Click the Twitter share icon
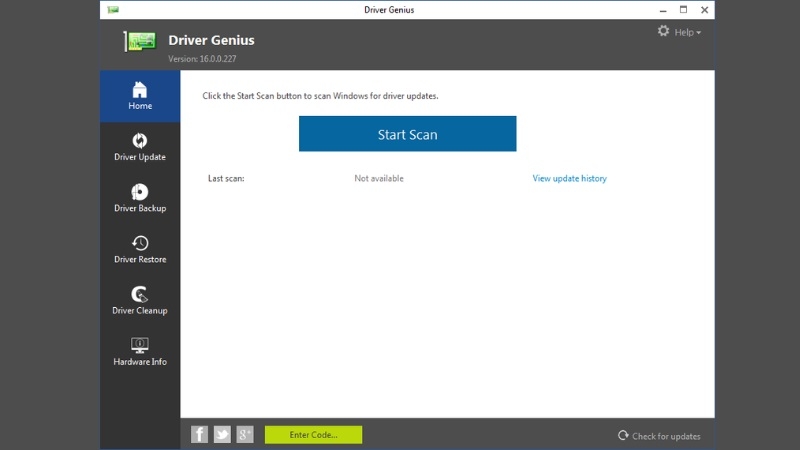The height and width of the screenshot is (450, 800). tap(222, 434)
